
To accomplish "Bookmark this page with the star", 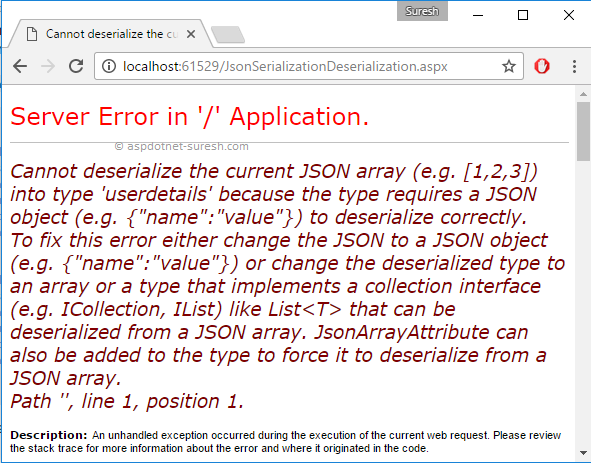I will click(x=509, y=66).
